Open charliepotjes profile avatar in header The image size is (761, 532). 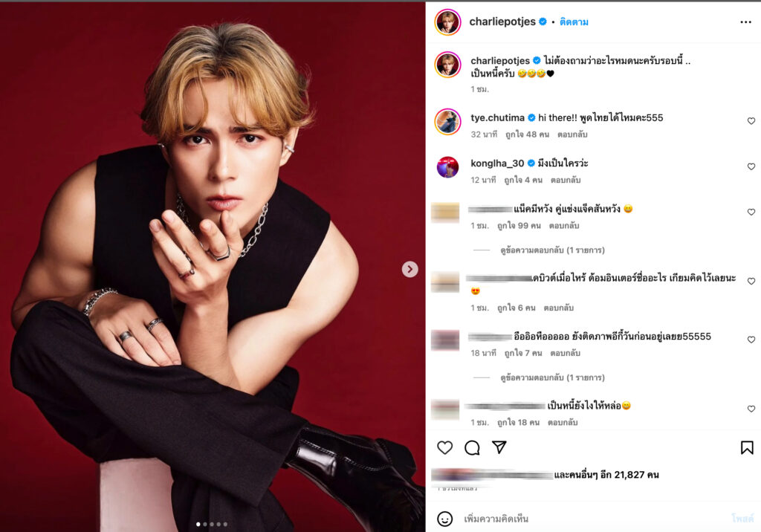(x=447, y=22)
